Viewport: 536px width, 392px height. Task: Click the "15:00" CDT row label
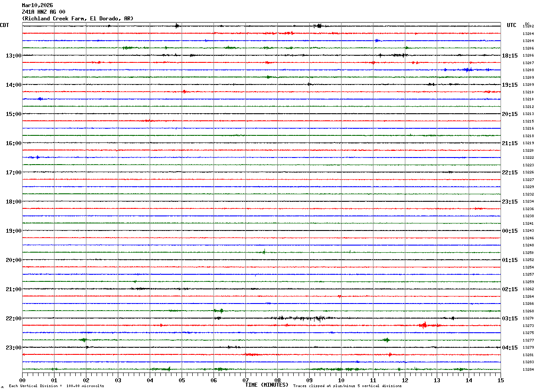pos(13,114)
